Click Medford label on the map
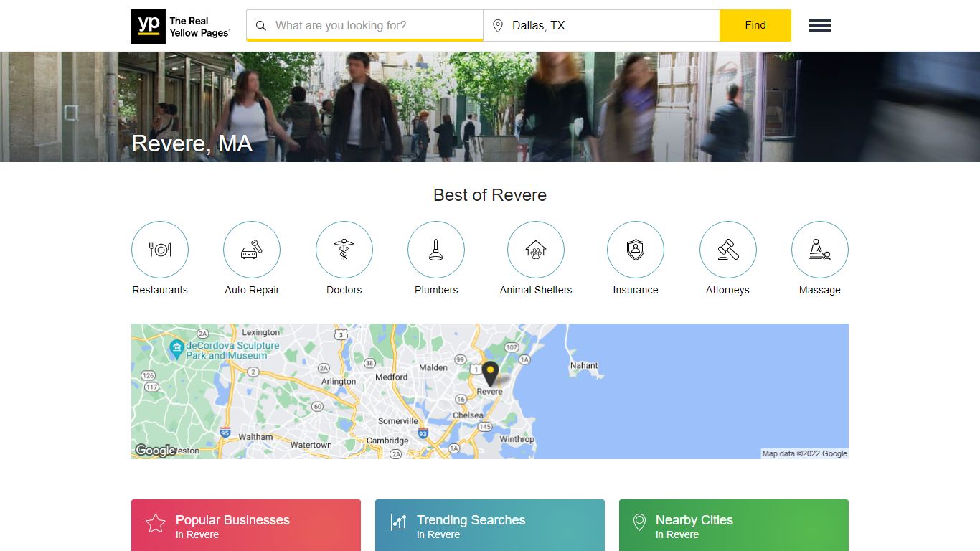 coord(392,377)
